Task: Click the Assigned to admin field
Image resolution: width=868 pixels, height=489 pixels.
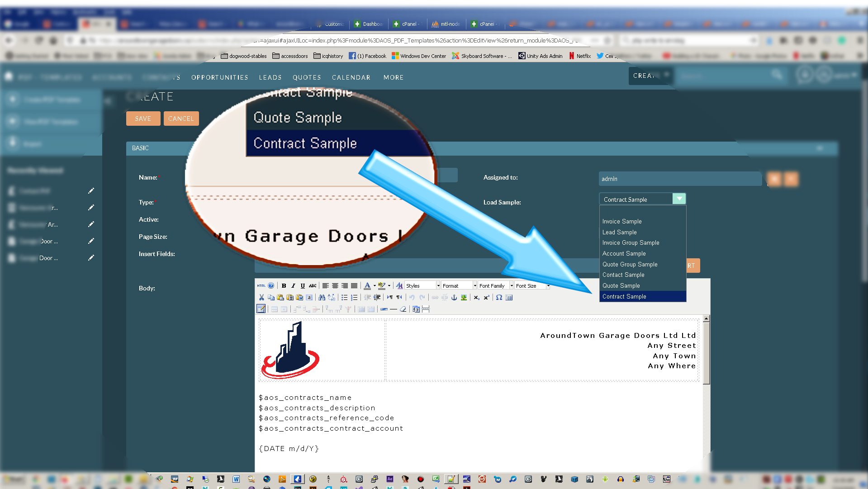Action: tap(680, 179)
